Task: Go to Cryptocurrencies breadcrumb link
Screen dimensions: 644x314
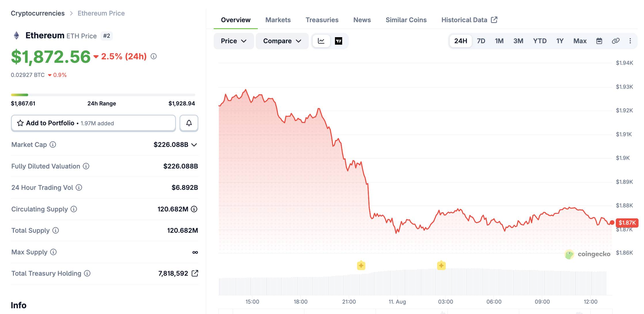Action: (38, 13)
